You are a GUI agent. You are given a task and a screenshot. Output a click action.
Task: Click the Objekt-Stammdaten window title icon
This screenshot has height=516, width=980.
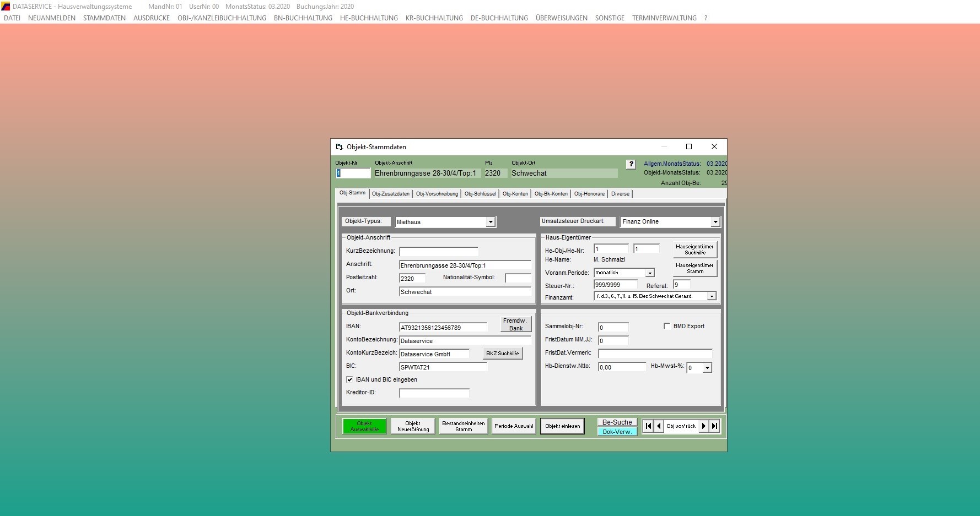point(340,147)
